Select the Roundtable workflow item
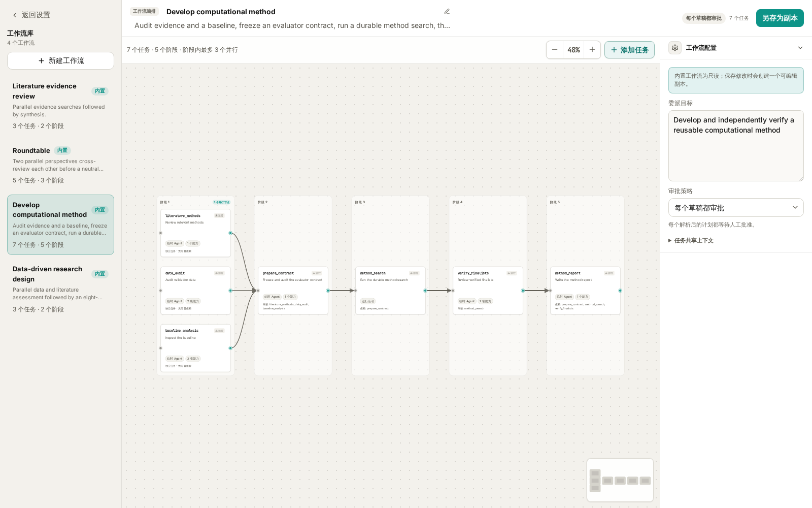This screenshot has height=508, width=812. [60, 165]
